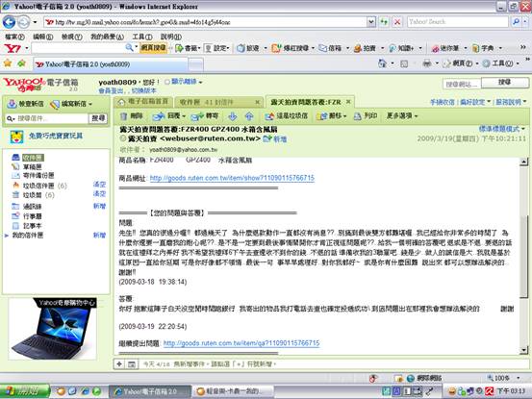Open File (檔案) menu
The image size is (532, 399).
click(x=14, y=37)
